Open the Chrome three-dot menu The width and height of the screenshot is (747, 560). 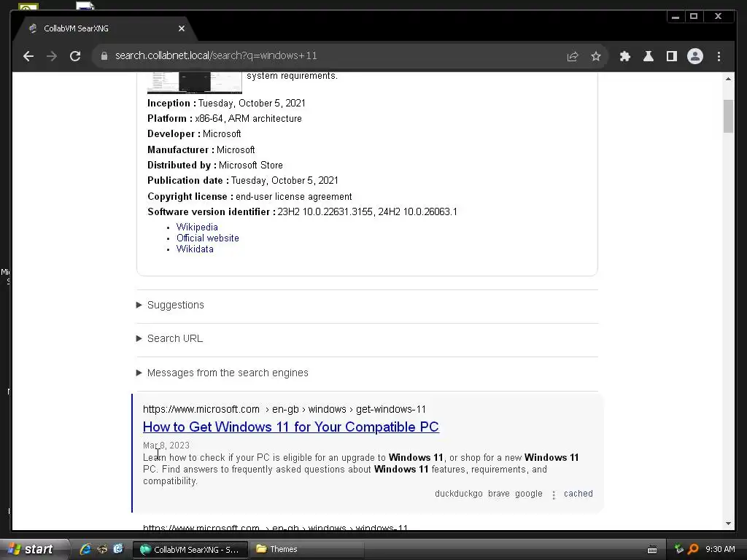[719, 57]
